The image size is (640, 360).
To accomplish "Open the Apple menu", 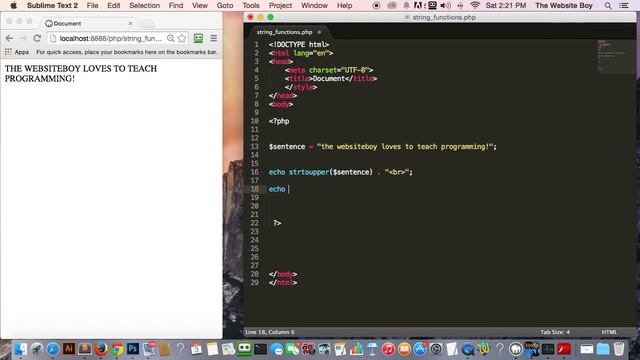I will [13, 5].
